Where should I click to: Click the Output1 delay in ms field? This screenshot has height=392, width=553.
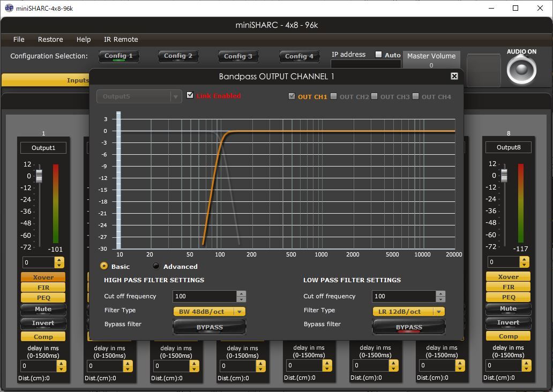tap(39, 366)
